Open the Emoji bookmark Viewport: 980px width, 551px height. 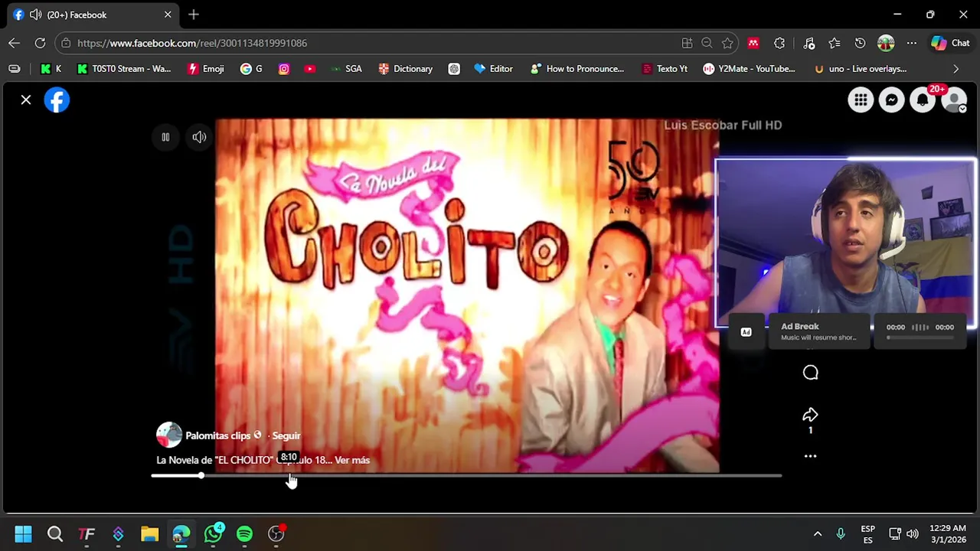click(x=206, y=69)
